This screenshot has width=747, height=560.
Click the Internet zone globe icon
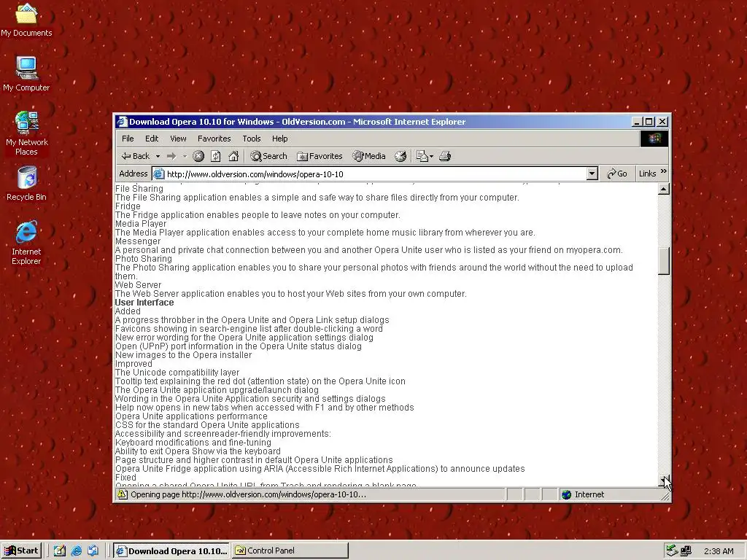566,494
